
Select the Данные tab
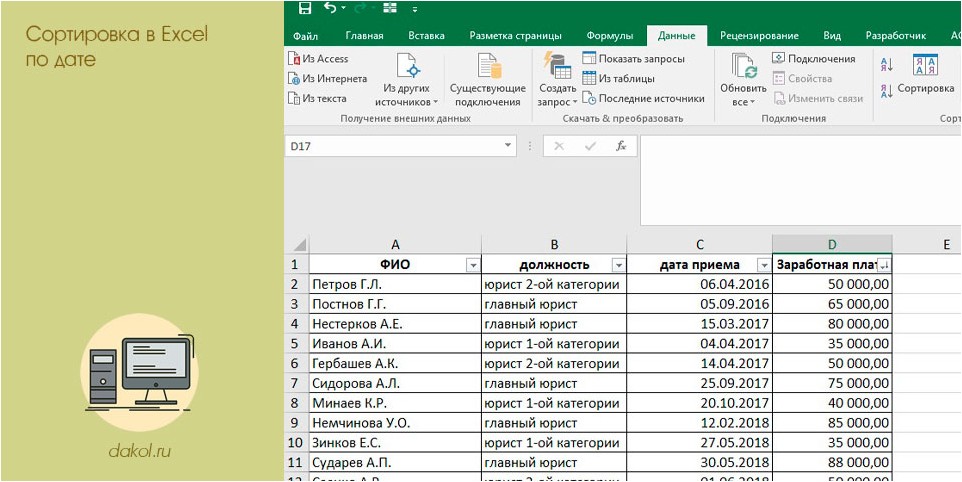677,36
